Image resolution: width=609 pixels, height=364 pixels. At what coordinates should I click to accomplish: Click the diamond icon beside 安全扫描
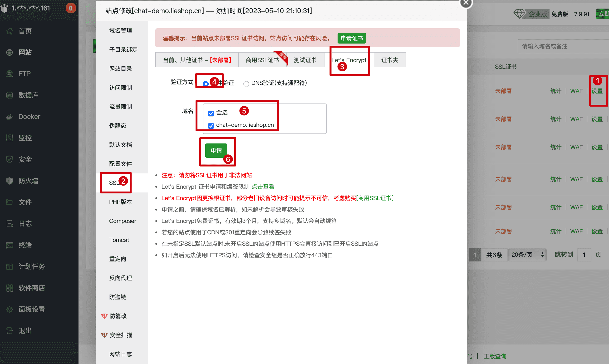click(104, 335)
